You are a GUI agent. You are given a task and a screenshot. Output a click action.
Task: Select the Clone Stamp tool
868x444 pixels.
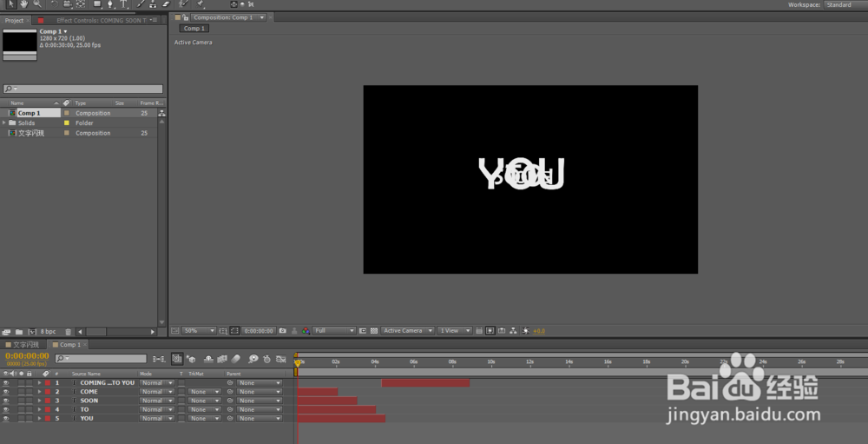click(x=153, y=3)
